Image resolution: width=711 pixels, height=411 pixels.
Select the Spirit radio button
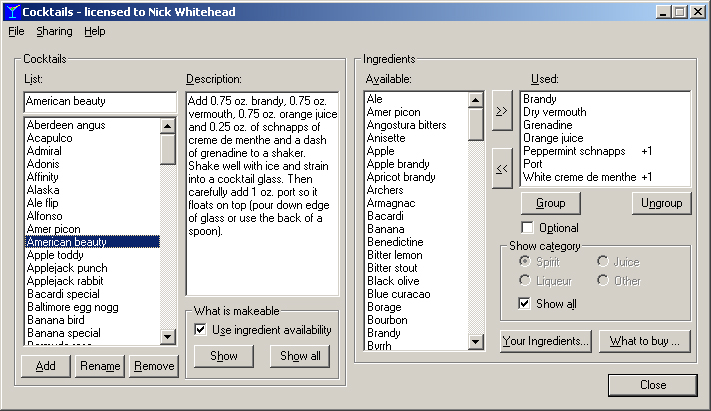(525, 261)
